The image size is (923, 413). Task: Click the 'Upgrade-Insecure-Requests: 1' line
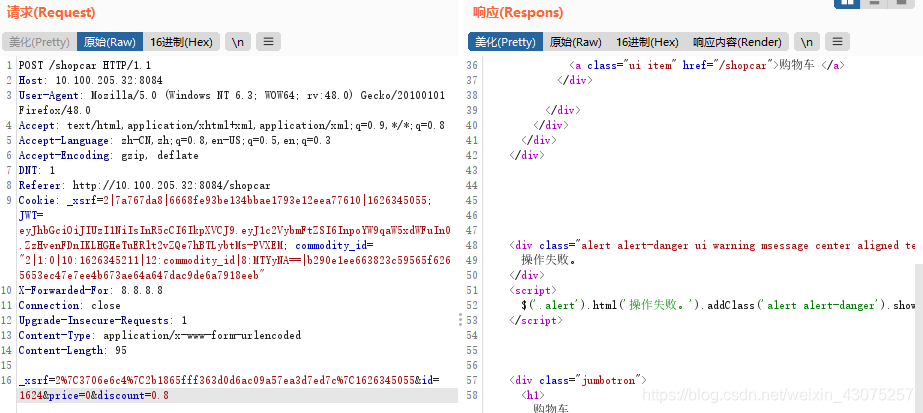[102, 321]
